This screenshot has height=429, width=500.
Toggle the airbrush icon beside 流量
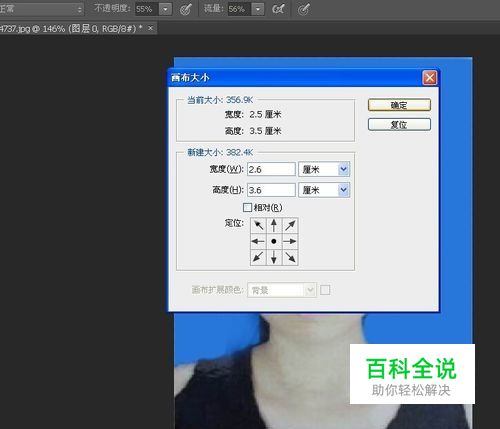(x=278, y=9)
